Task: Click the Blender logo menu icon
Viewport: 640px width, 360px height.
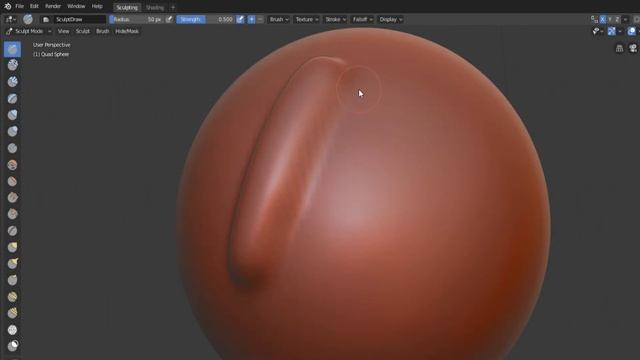Action: [7, 7]
